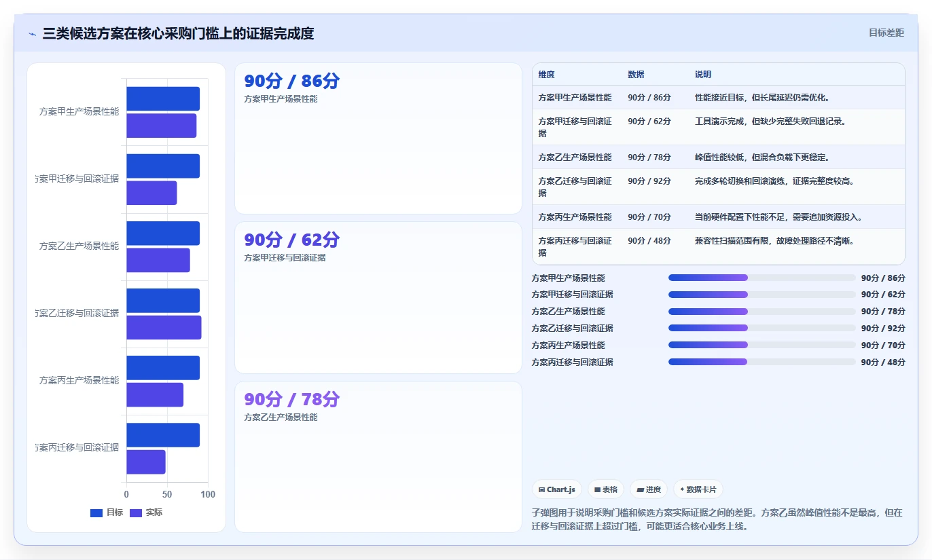Image resolution: width=932 pixels, height=560 pixels.
Task: Select the Chart.js tag chip
Action: (x=557, y=489)
